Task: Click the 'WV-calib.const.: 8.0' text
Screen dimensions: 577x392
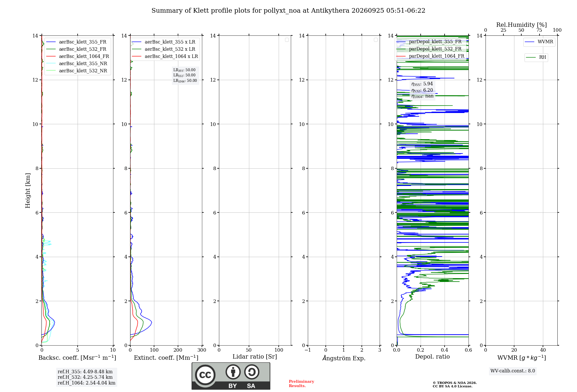Action: [513, 371]
